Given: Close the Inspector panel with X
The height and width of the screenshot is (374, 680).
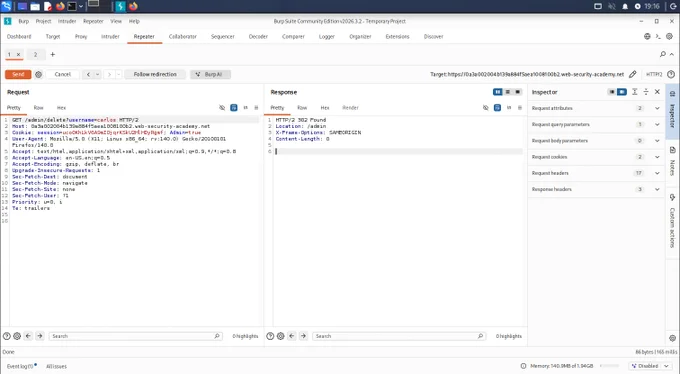Looking at the screenshot, I should click(657, 92).
